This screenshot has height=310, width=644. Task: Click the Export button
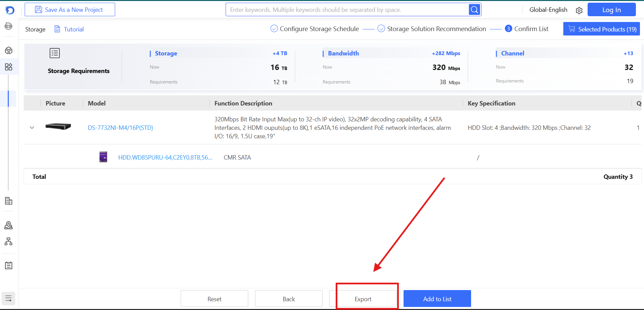click(x=363, y=299)
